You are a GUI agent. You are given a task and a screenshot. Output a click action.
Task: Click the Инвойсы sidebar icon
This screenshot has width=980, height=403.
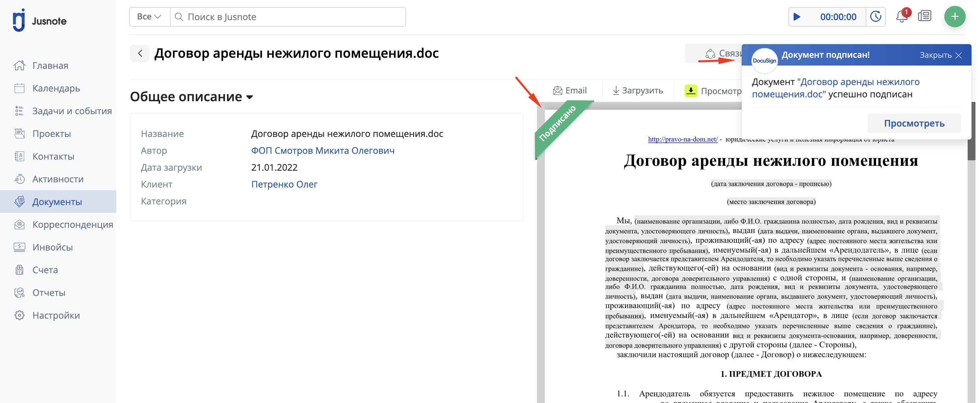tap(19, 247)
